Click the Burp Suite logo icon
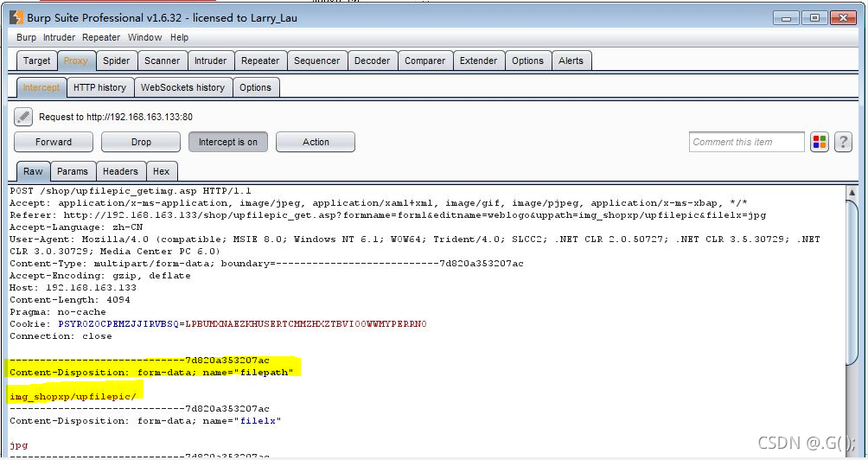Viewport: 868px width, 460px height. (16, 17)
